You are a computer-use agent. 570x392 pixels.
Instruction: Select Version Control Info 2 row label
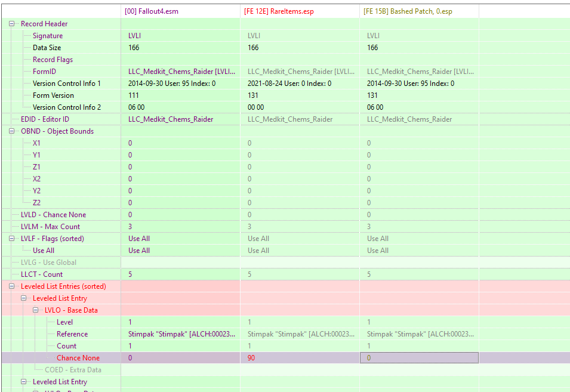67,107
